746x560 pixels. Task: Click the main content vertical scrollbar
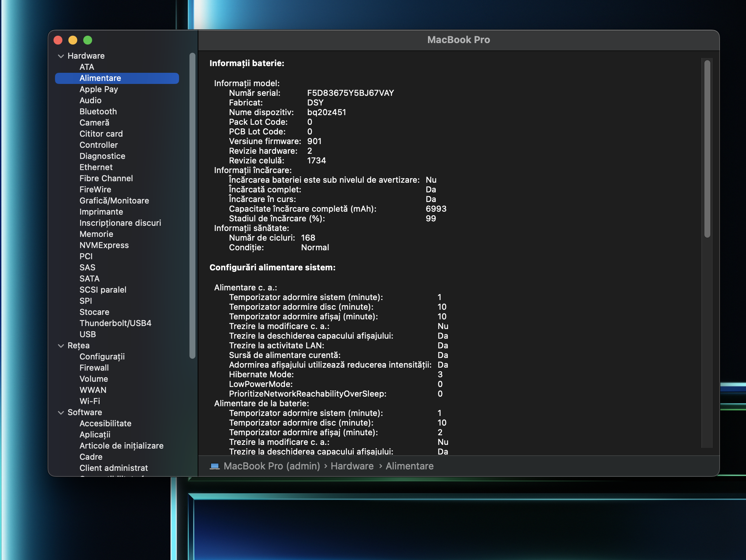707,149
